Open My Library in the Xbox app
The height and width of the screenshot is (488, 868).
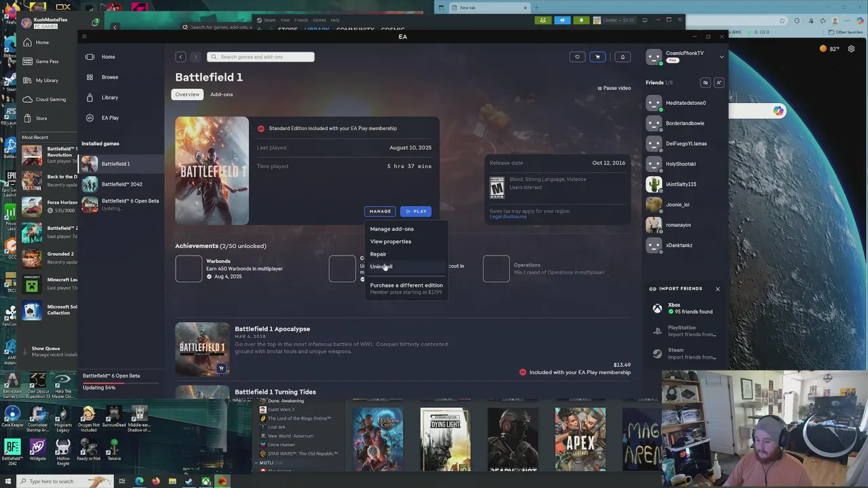coord(47,81)
